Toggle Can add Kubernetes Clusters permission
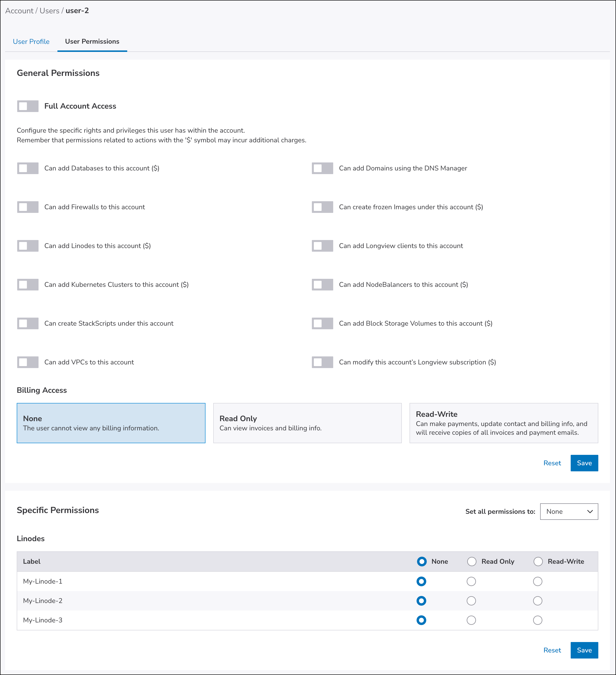The height and width of the screenshot is (675, 616). tap(28, 285)
